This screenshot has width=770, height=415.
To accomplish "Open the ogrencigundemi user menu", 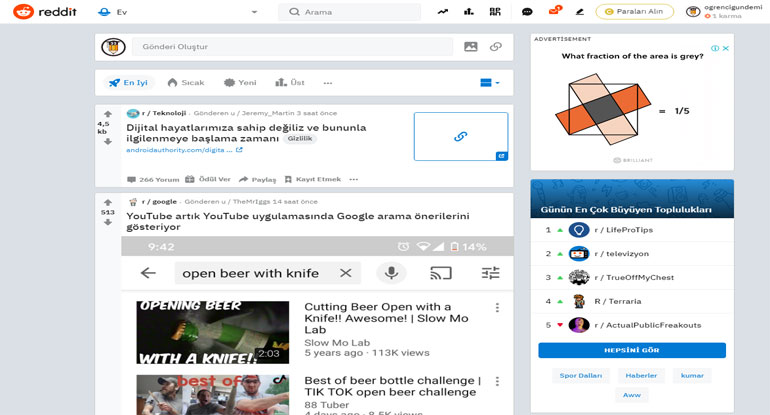I will [x=724, y=11].
